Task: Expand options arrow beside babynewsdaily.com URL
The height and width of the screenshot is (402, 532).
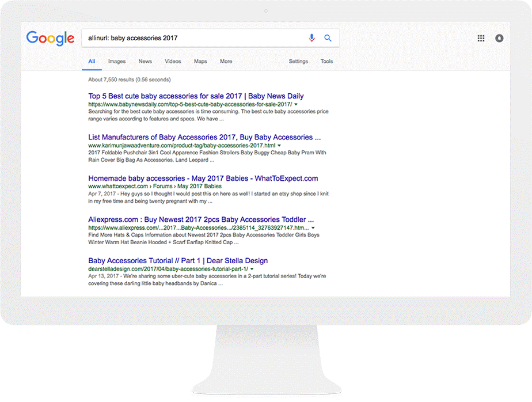Action: pyautogui.click(x=296, y=105)
